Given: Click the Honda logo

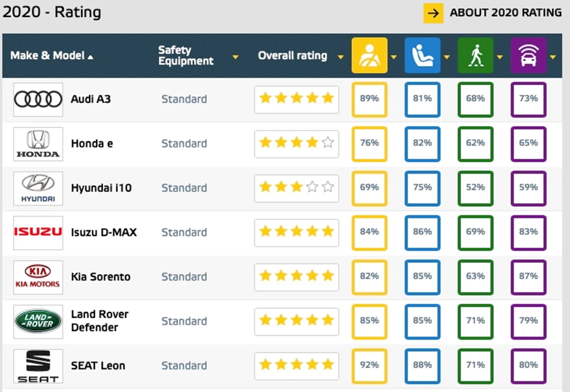Looking at the screenshot, I should (x=38, y=144).
